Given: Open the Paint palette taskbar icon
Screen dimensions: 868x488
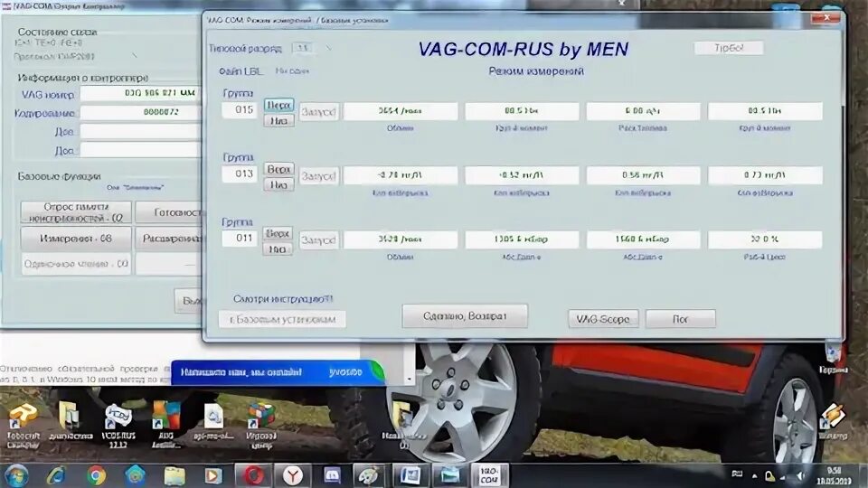Looking at the screenshot, I should (369, 475).
